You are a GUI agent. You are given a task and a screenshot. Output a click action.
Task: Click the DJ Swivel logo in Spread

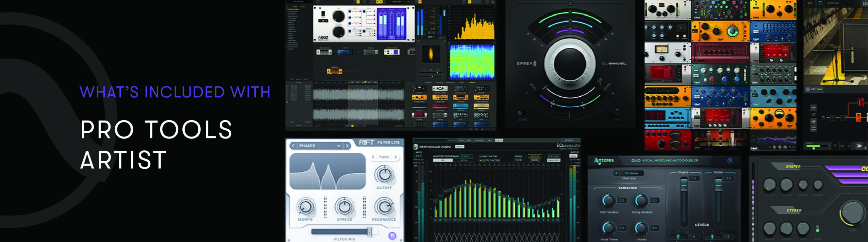click(614, 63)
